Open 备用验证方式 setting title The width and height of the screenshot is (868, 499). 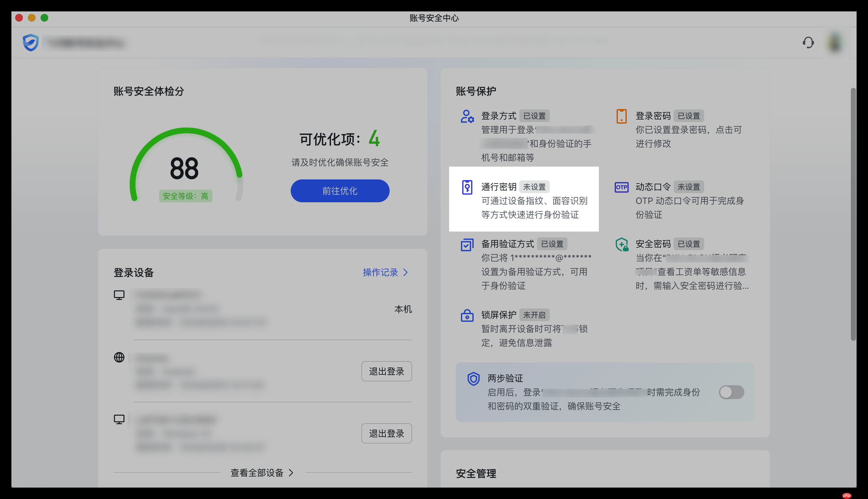coord(508,244)
